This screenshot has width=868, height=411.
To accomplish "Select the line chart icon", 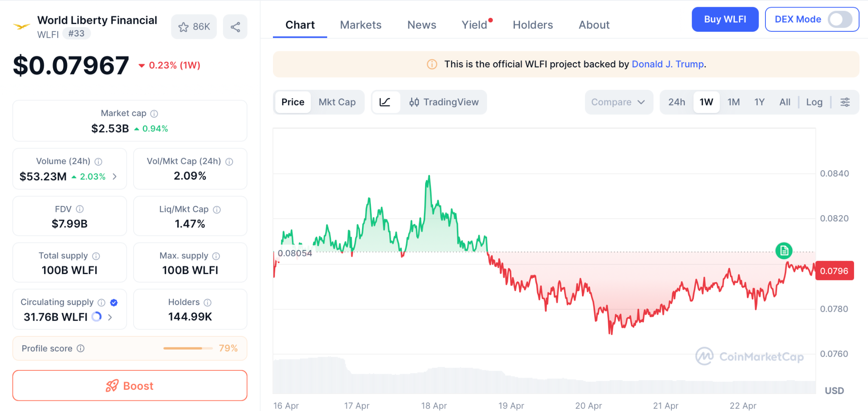I will pyautogui.click(x=385, y=102).
